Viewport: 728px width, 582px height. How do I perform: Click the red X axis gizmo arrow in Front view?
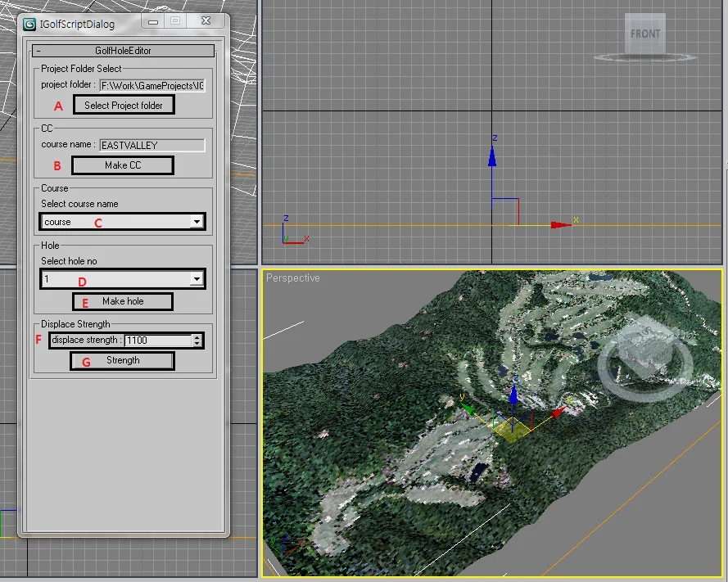561,225
